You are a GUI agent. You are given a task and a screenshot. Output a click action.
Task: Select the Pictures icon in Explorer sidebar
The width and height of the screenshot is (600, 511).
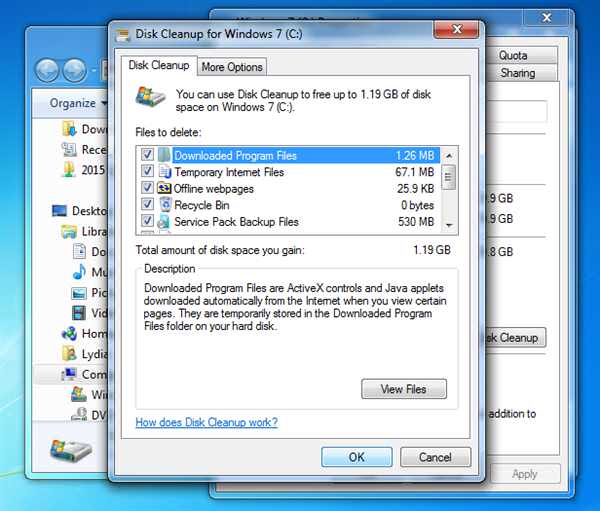[x=79, y=293]
